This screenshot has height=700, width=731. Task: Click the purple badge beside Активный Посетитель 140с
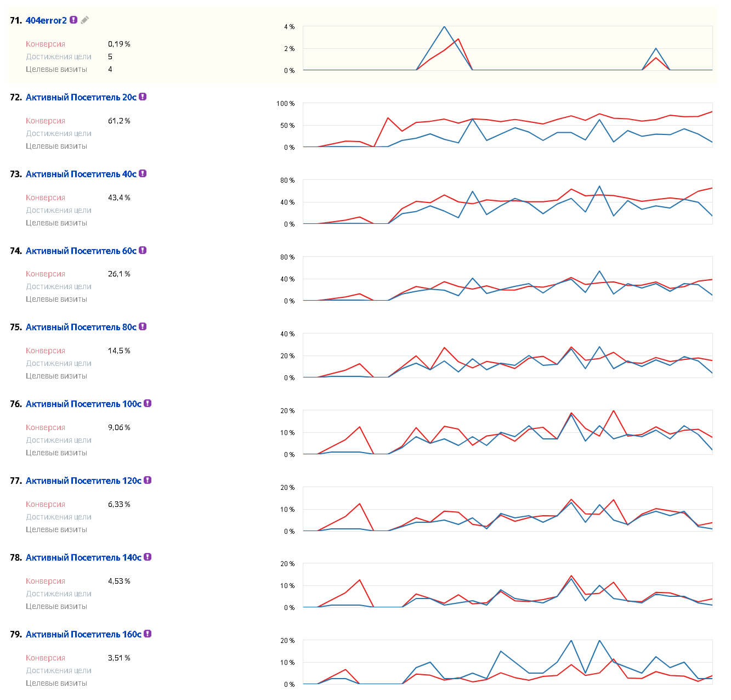(148, 557)
